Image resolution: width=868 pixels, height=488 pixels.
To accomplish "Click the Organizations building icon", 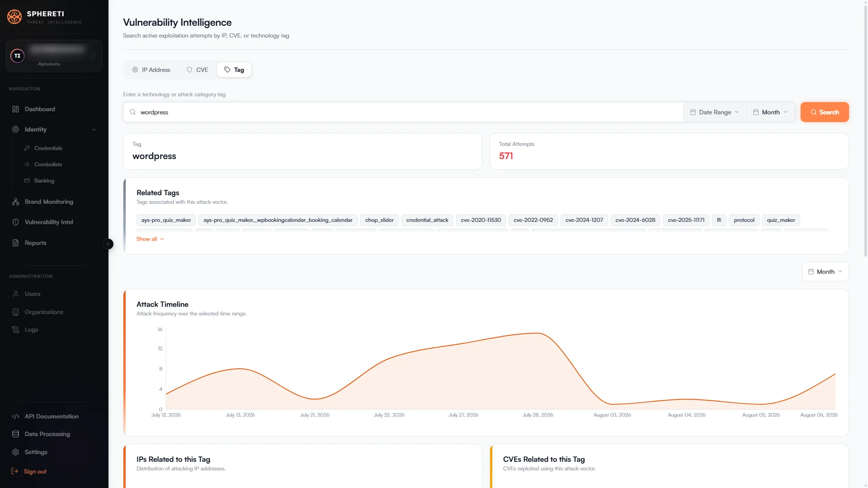I will (x=15, y=312).
